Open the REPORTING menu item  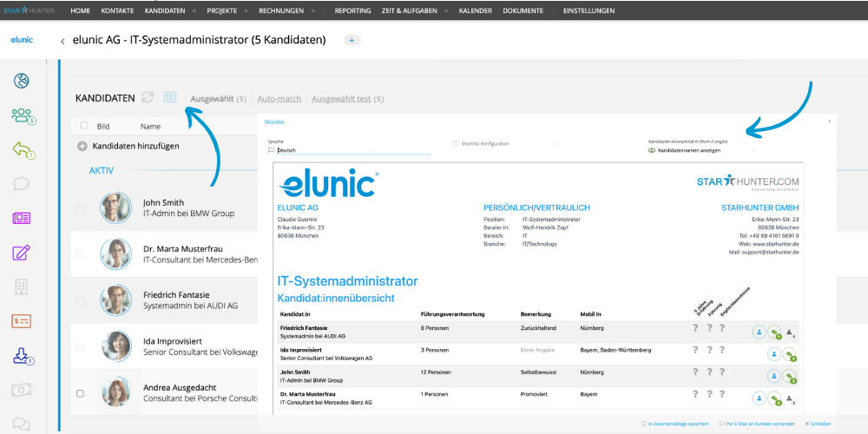coord(352,10)
